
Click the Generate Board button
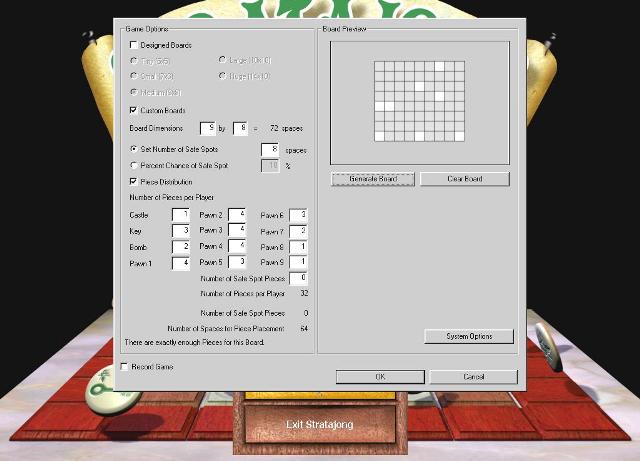(373, 179)
